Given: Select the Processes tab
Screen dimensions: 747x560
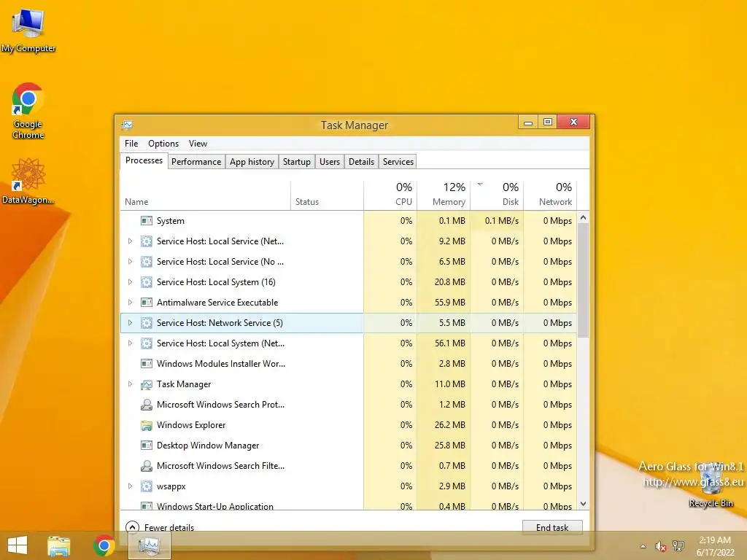Looking at the screenshot, I should pyautogui.click(x=144, y=160).
